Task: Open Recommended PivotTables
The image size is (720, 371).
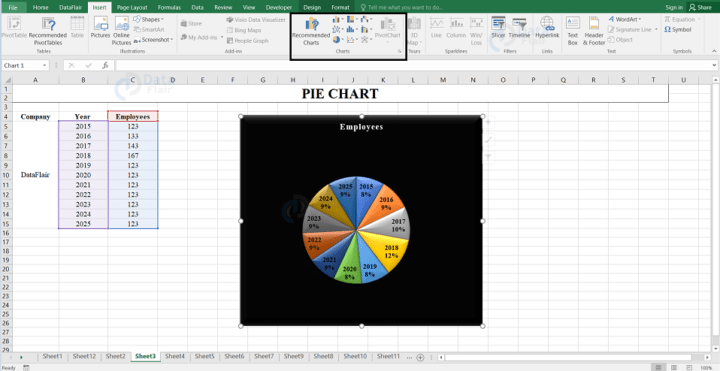Action: point(48,31)
